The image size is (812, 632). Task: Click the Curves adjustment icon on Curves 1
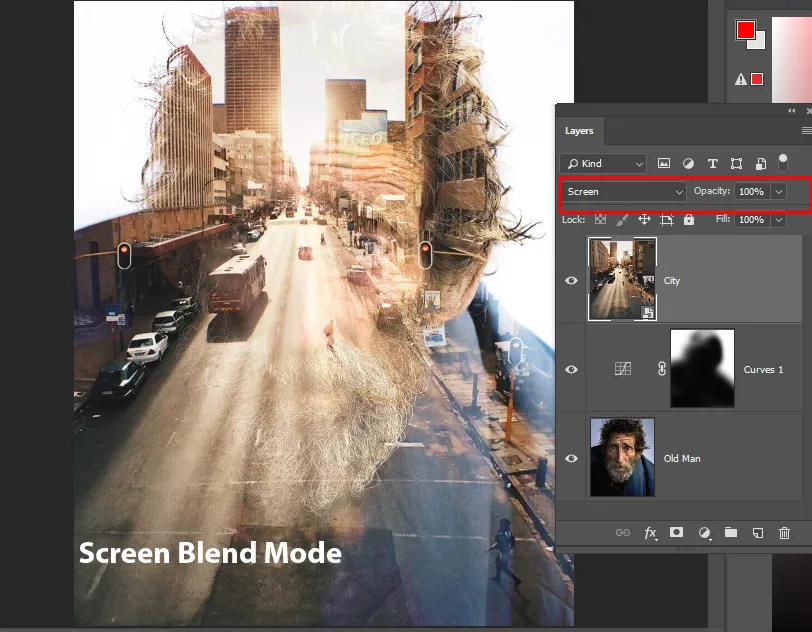pyautogui.click(x=622, y=369)
